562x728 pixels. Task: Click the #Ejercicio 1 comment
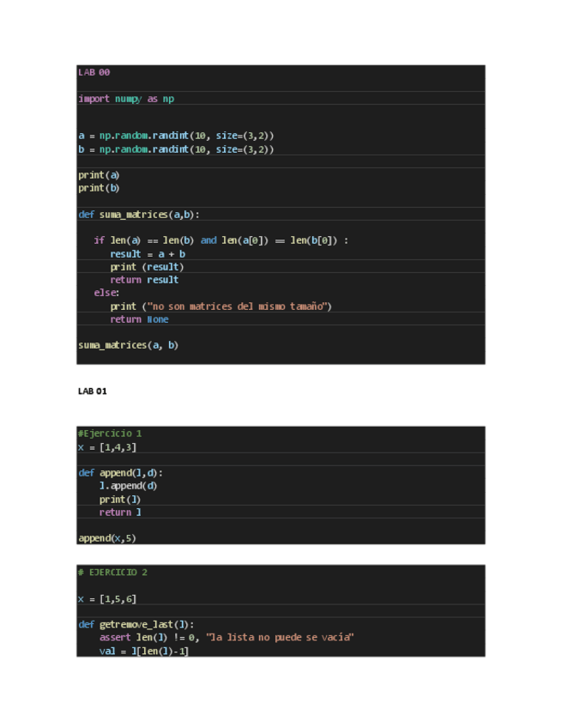[109, 434]
